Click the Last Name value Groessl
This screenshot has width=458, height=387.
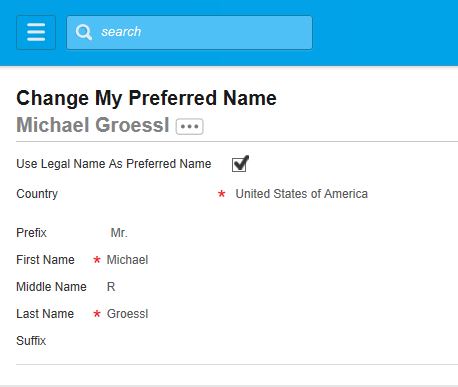[x=127, y=314]
